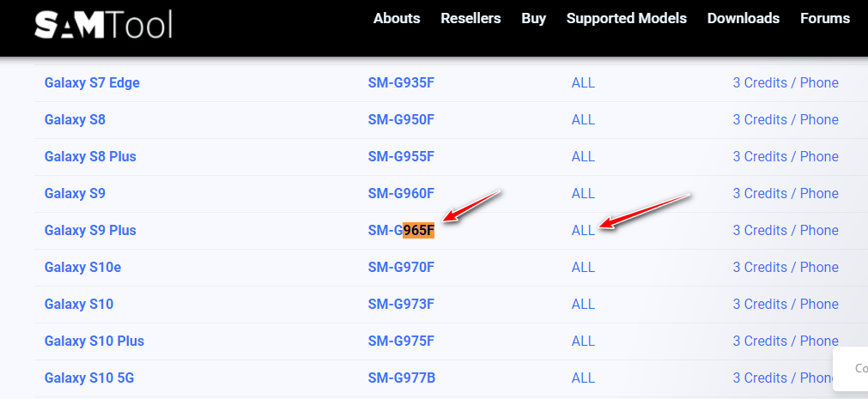This screenshot has height=399, width=868.
Task: Click the Galaxy S7 Edge model name
Action: point(92,83)
